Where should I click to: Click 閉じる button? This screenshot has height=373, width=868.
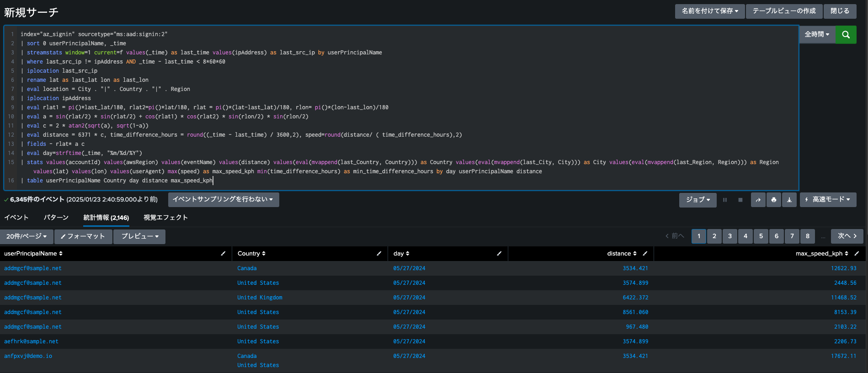840,11
